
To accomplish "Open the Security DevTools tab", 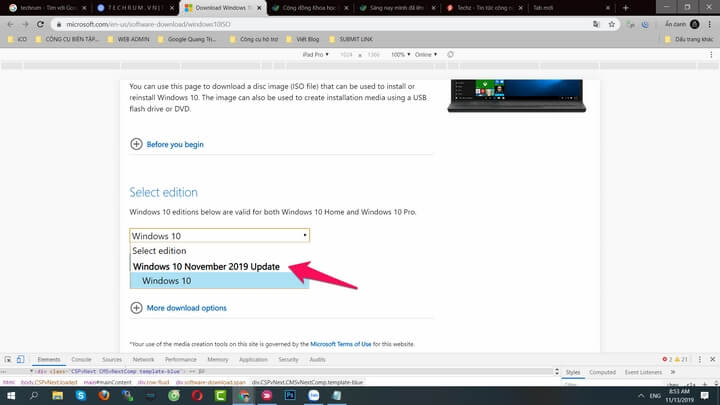I will tap(288, 360).
